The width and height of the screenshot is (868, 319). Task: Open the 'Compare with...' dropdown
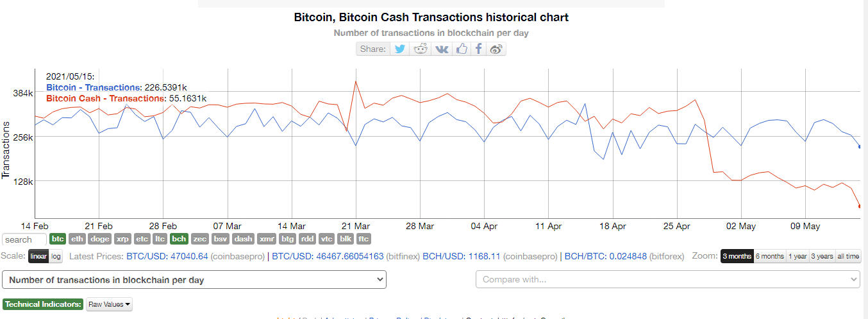point(667,280)
